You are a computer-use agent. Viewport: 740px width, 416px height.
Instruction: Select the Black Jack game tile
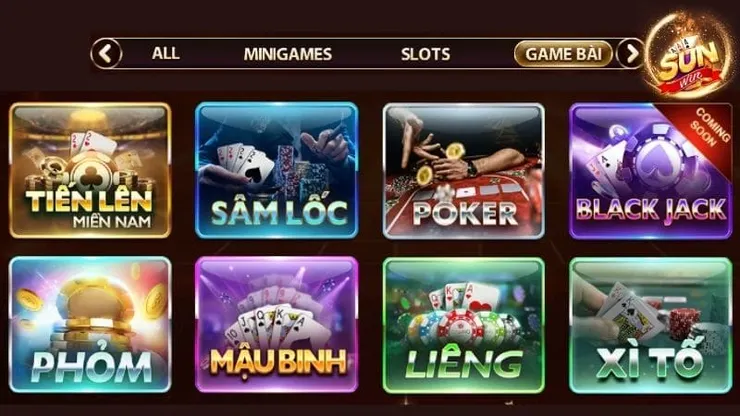(x=650, y=171)
